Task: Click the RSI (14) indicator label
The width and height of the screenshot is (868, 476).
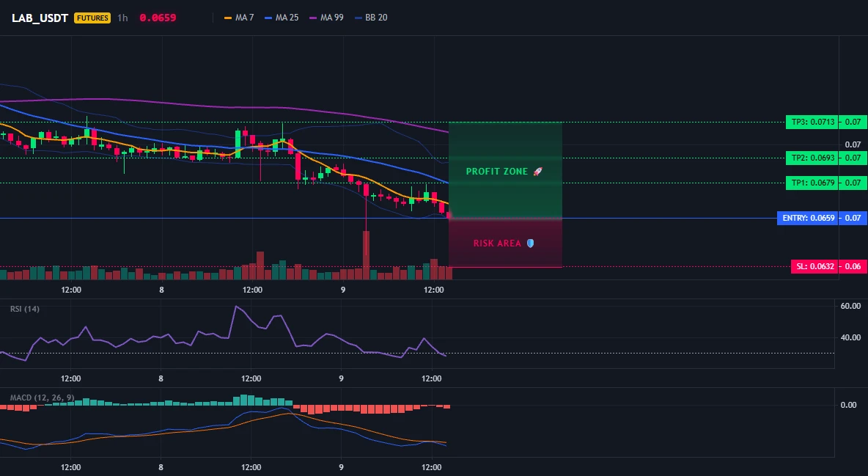Action: click(24, 309)
